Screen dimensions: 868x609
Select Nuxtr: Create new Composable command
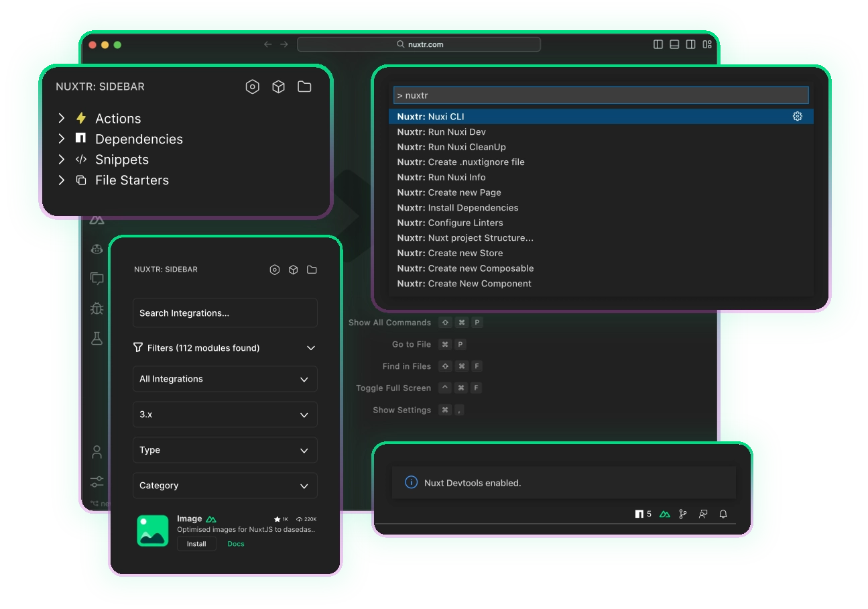(601, 268)
